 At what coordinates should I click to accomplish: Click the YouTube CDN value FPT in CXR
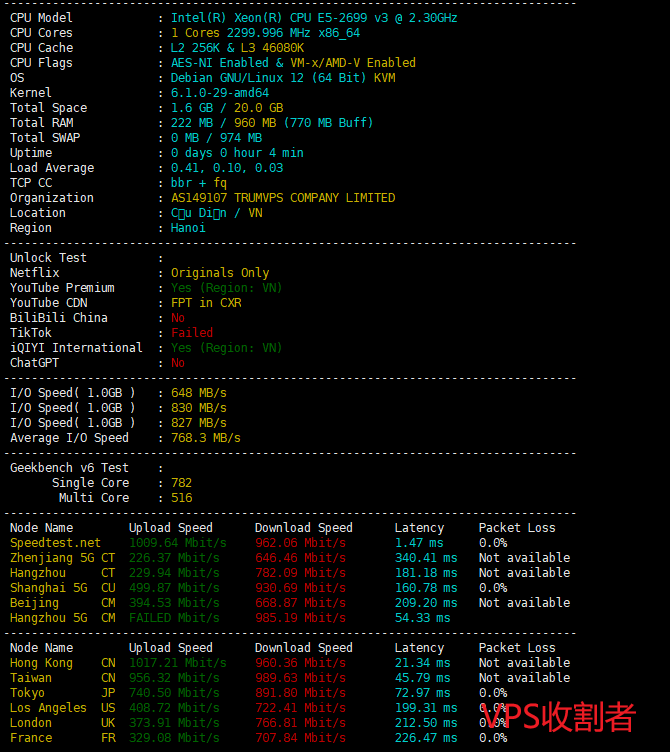click(x=206, y=303)
